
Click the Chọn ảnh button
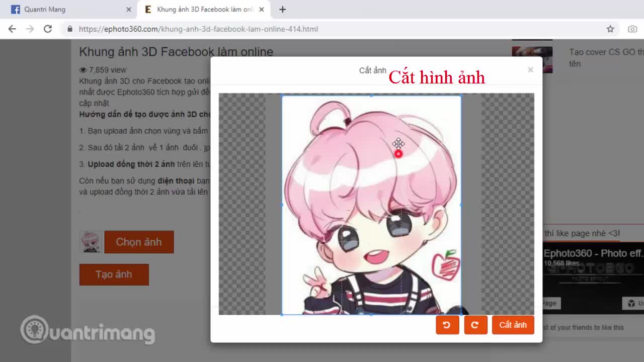click(139, 242)
